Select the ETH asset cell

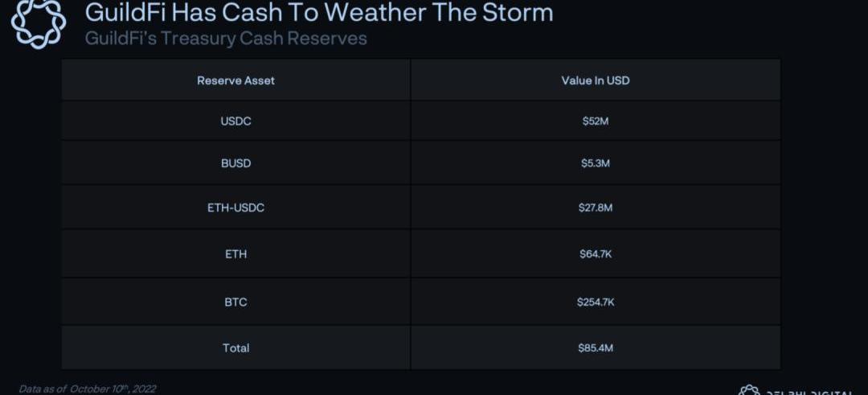click(235, 254)
